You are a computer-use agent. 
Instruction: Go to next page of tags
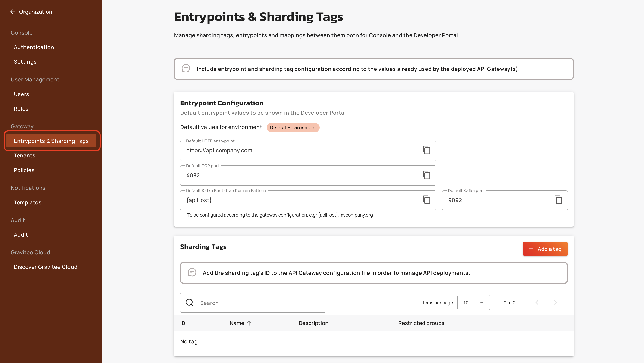[555, 303]
